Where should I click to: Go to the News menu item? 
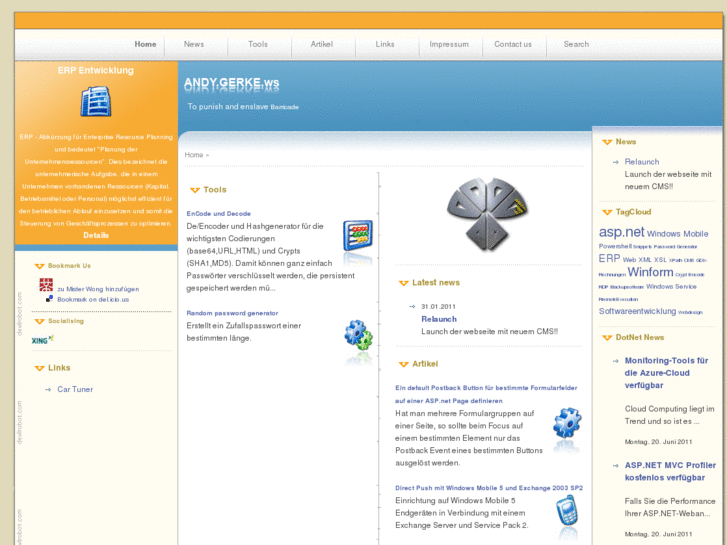pyautogui.click(x=193, y=44)
